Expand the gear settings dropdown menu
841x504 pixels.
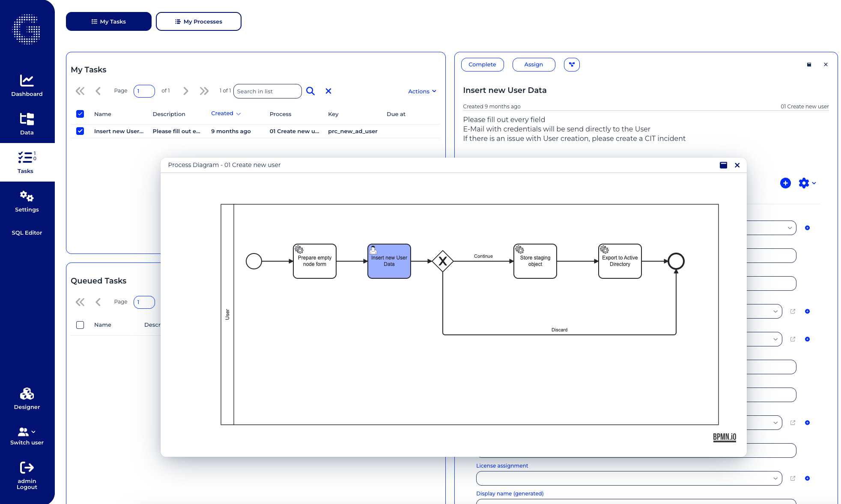click(807, 183)
